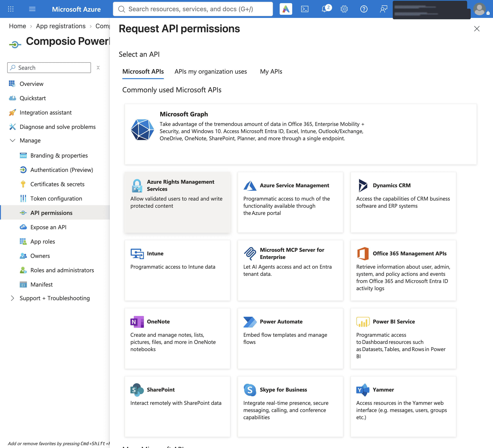Switch to the My APIs tab

271,72
